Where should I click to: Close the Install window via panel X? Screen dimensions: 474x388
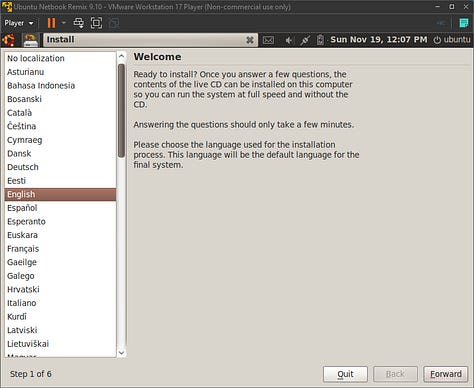tap(250, 40)
